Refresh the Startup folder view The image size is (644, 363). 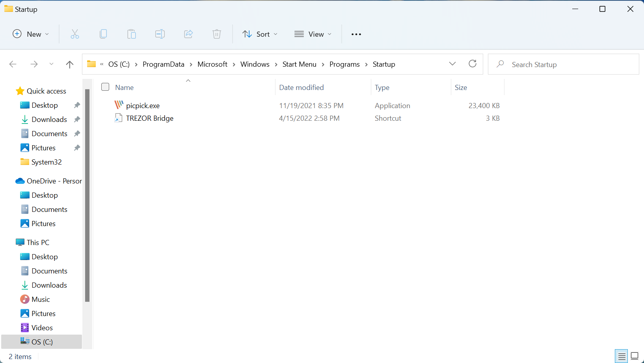[473, 64]
